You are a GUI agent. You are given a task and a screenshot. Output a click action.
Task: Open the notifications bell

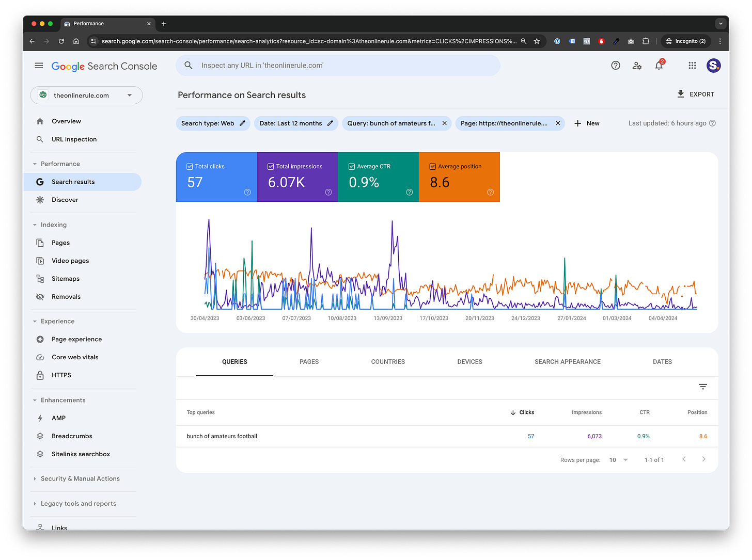(x=659, y=66)
